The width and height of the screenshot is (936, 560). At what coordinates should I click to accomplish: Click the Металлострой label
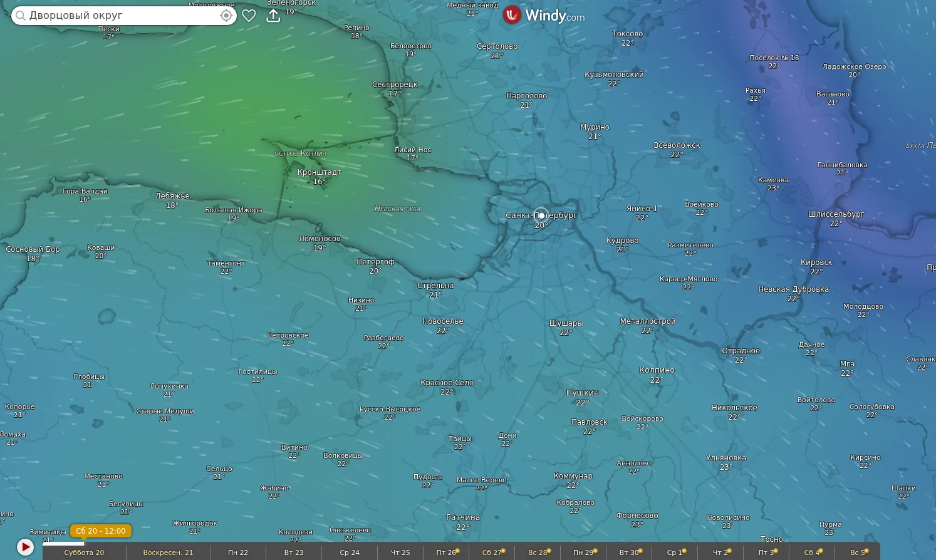click(x=648, y=321)
